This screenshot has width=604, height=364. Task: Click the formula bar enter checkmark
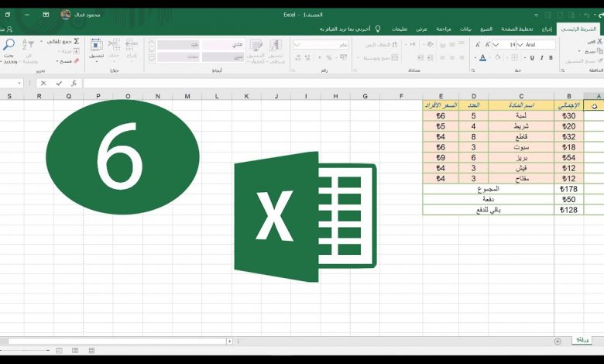click(59, 83)
